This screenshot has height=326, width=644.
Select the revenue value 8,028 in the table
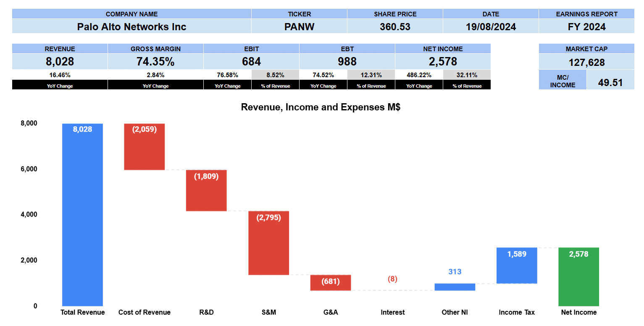pyautogui.click(x=60, y=62)
